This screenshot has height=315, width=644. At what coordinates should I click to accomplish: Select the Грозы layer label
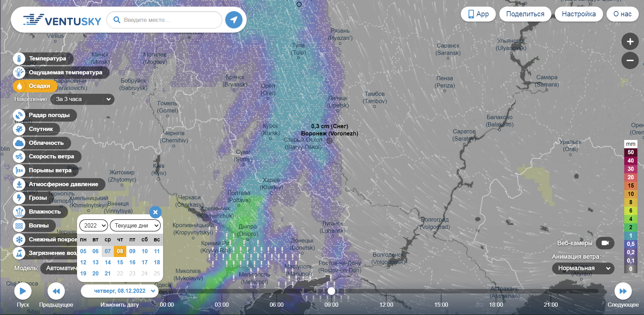[x=38, y=198]
